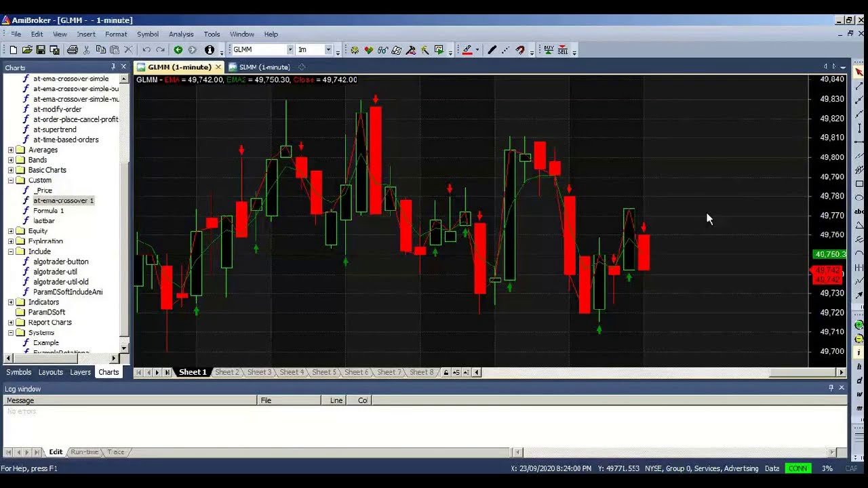Image resolution: width=868 pixels, height=488 pixels.
Task: Click the Open folder toolbar icon
Action: pyautogui.click(x=27, y=50)
